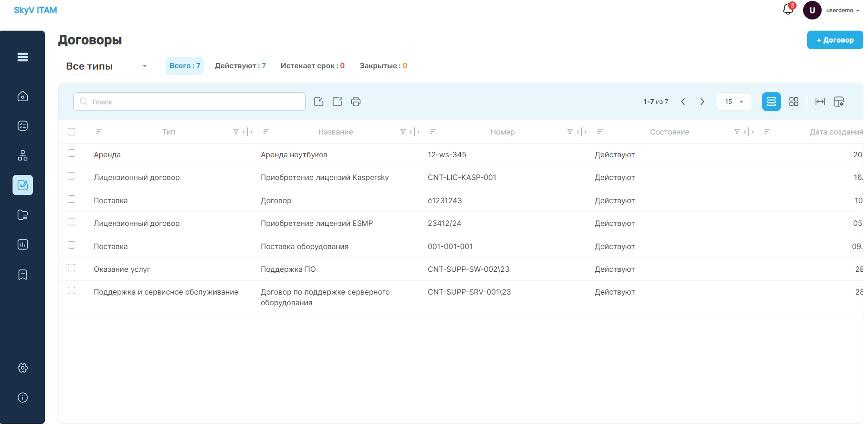Toggle the select-all header checkbox
The height and width of the screenshot is (430, 868).
point(71,132)
